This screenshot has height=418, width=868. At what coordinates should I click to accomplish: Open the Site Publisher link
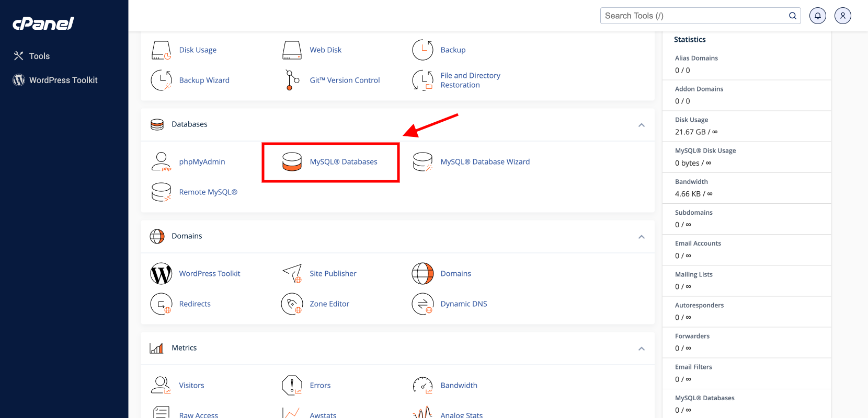click(x=333, y=274)
